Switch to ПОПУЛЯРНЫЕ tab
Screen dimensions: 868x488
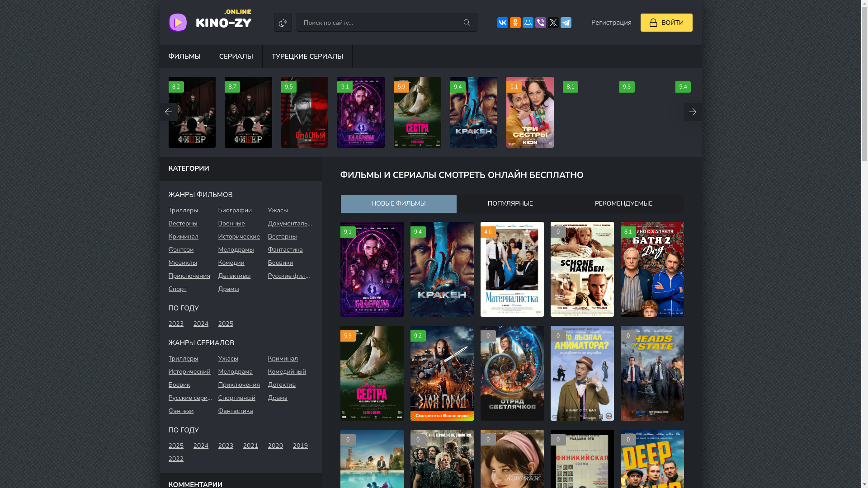[510, 204]
